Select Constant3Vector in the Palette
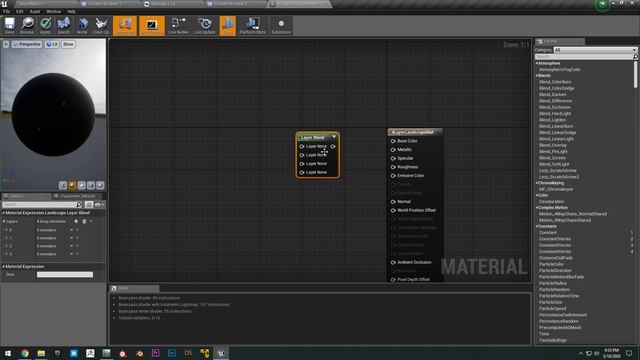The image size is (640, 360). coord(555,245)
